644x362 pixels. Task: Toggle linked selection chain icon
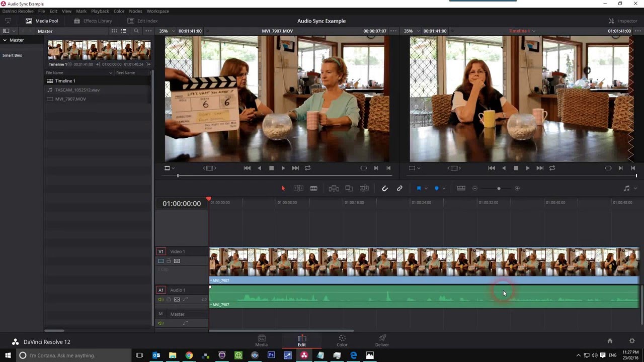point(399,189)
